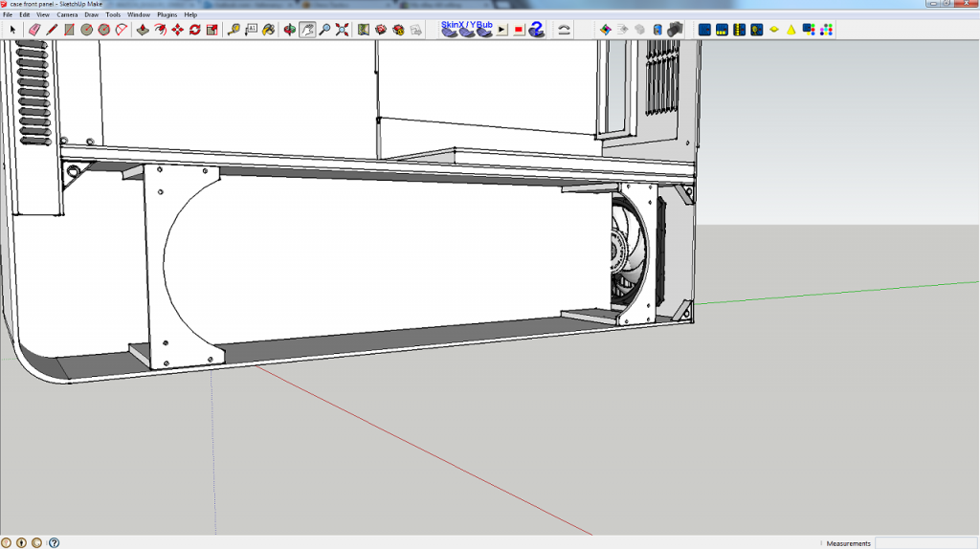Expand the Draw menu

92,15
